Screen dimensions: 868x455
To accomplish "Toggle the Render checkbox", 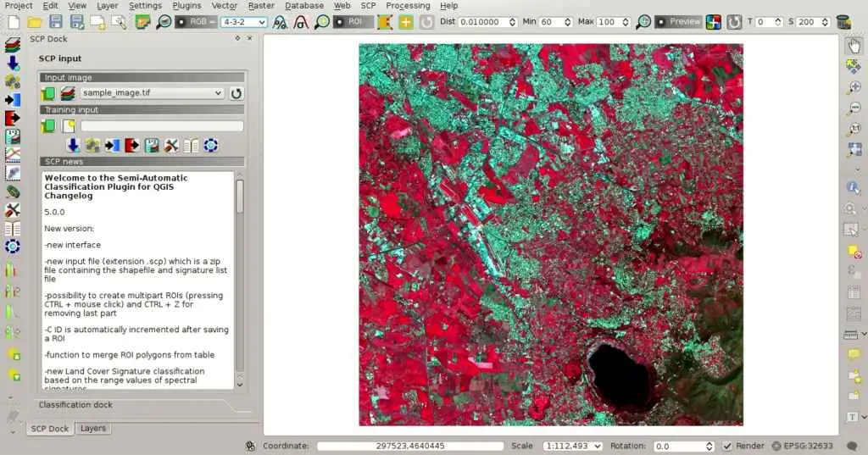I will pyautogui.click(x=727, y=446).
